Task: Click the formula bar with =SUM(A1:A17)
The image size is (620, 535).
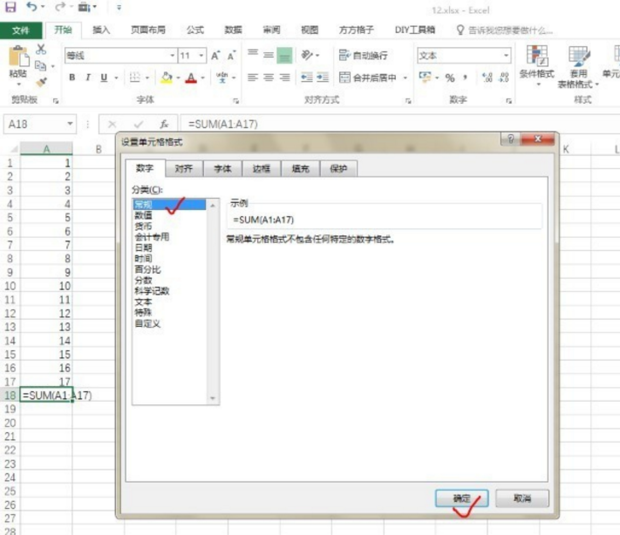Action: [x=399, y=124]
